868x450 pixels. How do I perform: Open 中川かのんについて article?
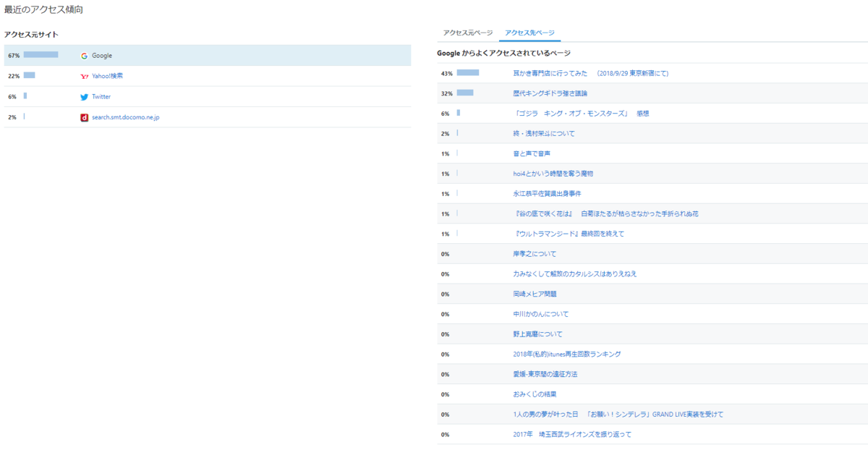(540, 314)
